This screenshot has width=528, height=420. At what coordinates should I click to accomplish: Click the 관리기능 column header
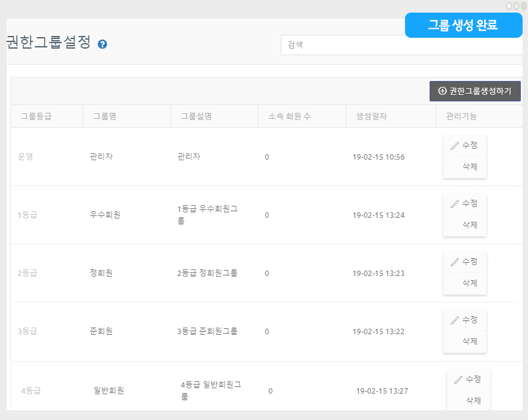[x=461, y=116]
